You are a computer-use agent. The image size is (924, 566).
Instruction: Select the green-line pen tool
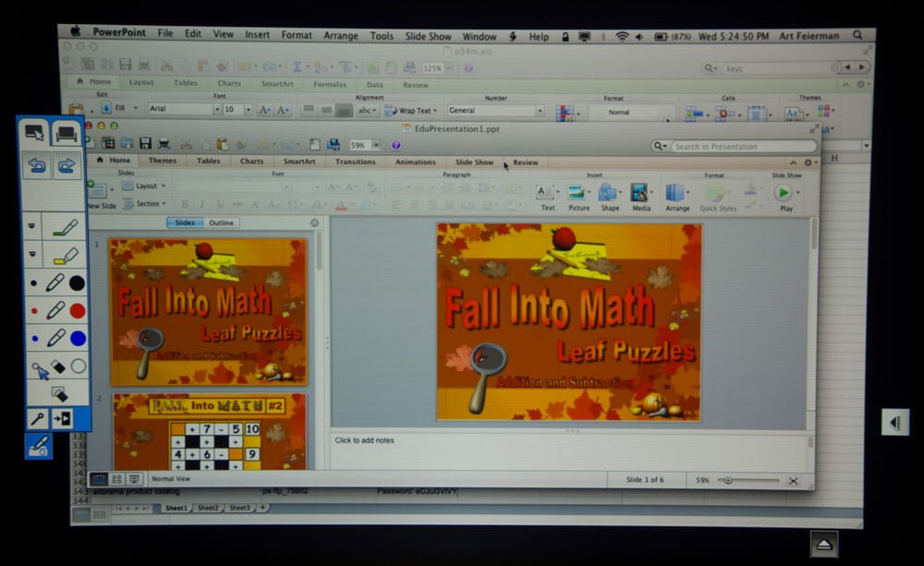(65, 227)
